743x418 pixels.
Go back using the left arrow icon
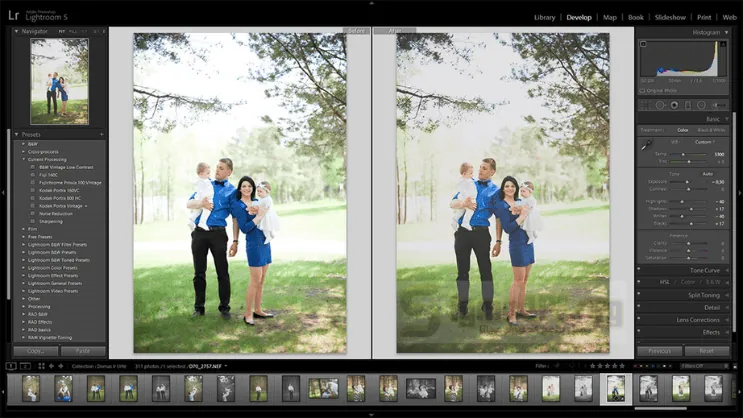[51, 366]
